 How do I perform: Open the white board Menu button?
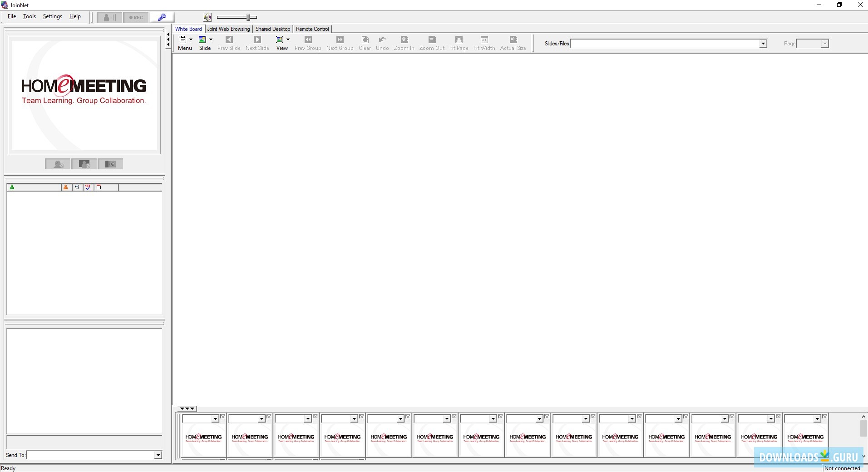(x=185, y=43)
